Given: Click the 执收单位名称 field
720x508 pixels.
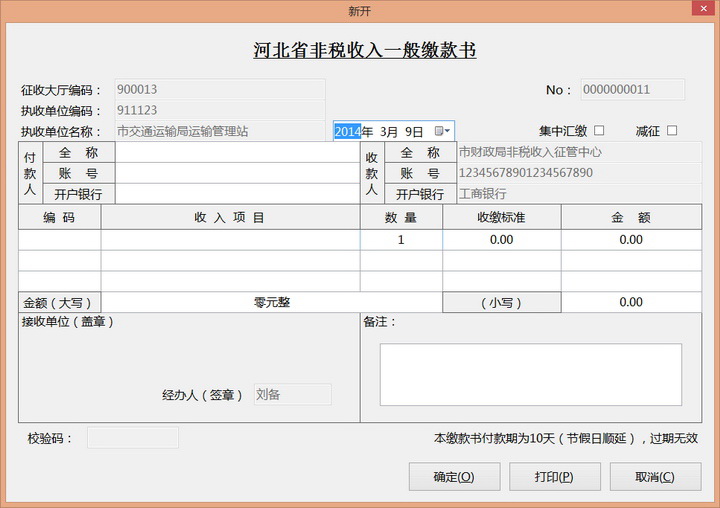Looking at the screenshot, I should 220,131.
